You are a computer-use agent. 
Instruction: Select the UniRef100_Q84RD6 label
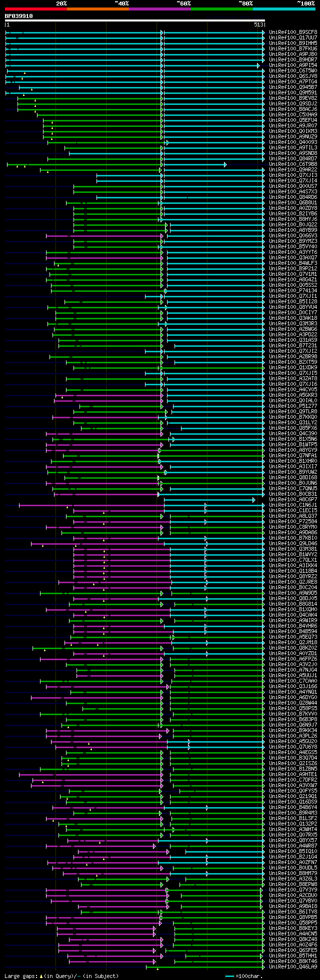[293, 197]
